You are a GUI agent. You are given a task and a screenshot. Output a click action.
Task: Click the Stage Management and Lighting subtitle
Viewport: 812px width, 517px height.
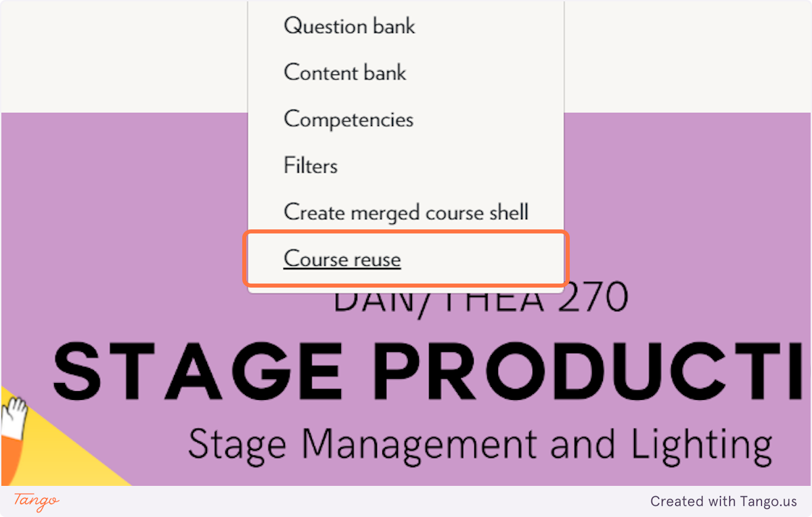click(480, 445)
